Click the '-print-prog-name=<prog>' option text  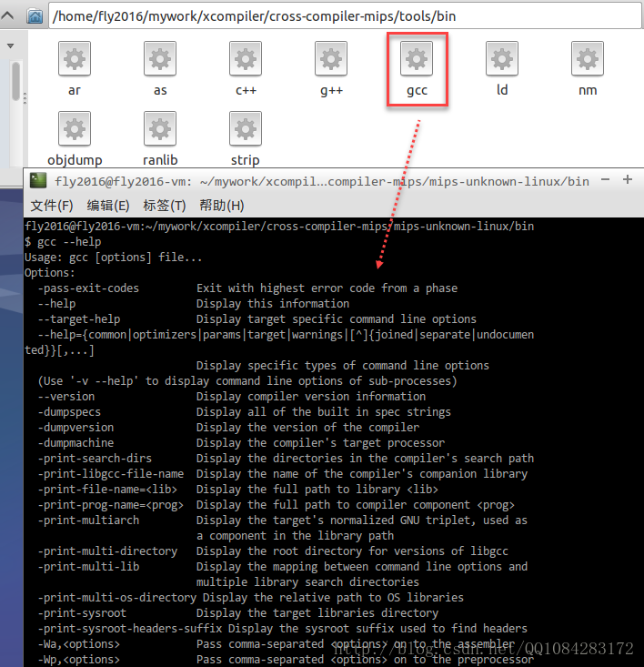click(x=111, y=504)
